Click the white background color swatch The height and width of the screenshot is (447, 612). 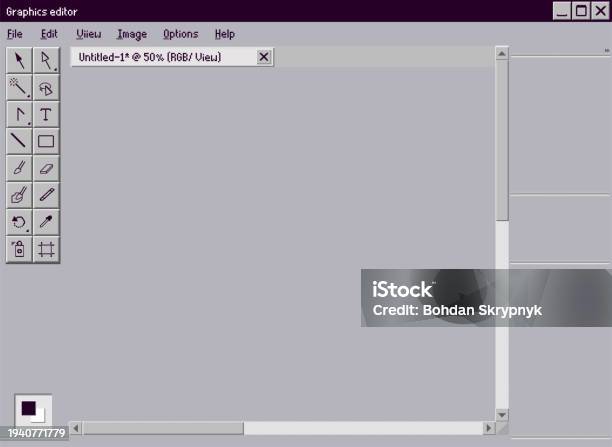[40, 417]
